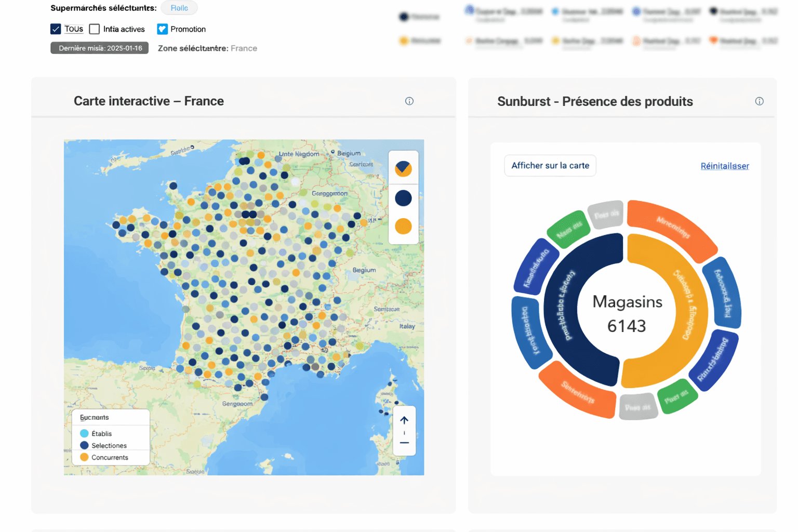Select the mixed blue-orange markers filter on map
The width and height of the screenshot is (798, 532).
[404, 168]
